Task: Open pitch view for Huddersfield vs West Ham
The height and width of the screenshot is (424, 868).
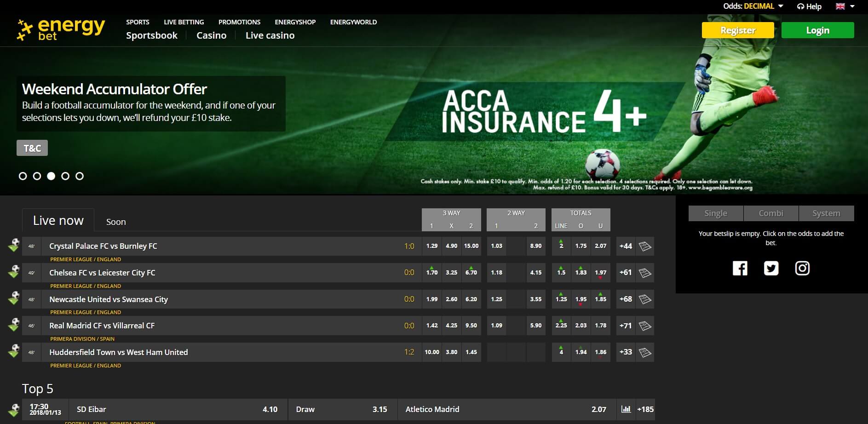Action: click(x=645, y=352)
